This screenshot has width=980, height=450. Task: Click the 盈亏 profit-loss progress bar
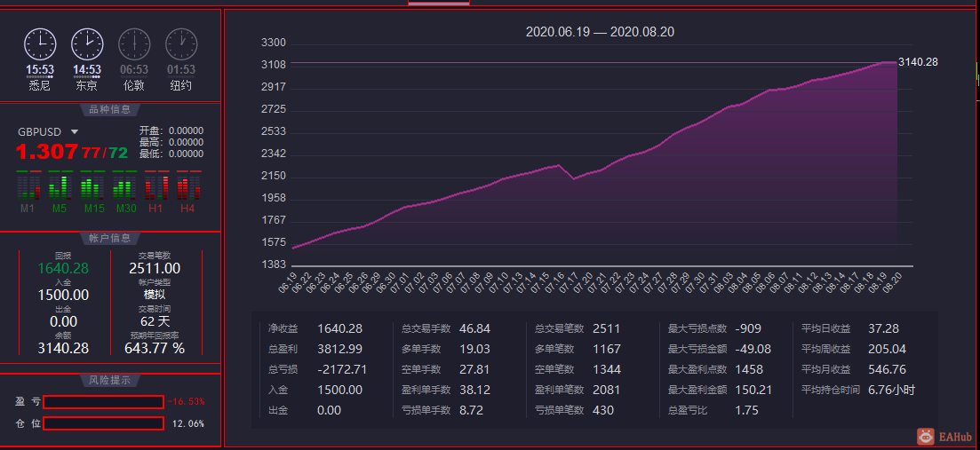[x=104, y=401]
